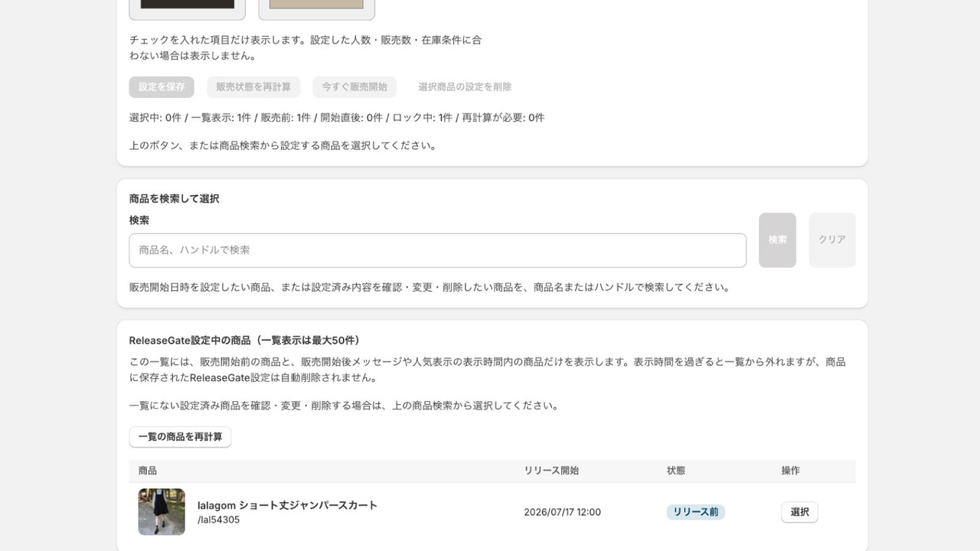Image resolution: width=980 pixels, height=551 pixels.
Task: Click 選択商品の設定を削除
Action: (465, 87)
